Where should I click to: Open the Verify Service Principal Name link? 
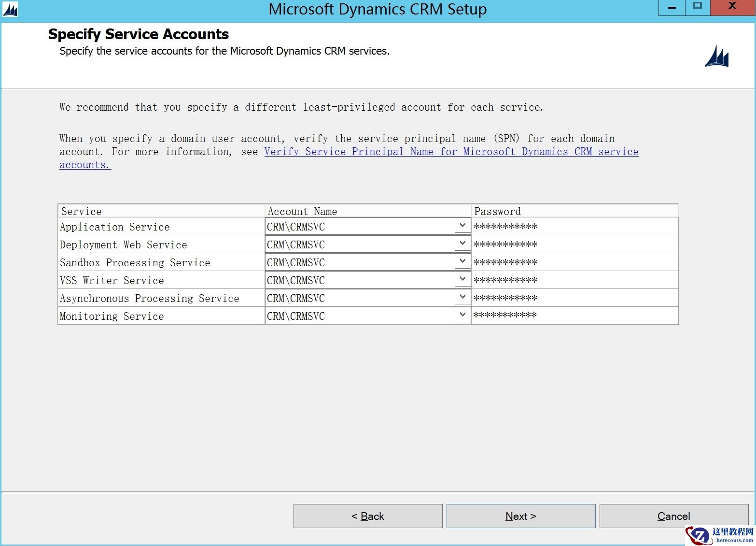[x=451, y=151]
